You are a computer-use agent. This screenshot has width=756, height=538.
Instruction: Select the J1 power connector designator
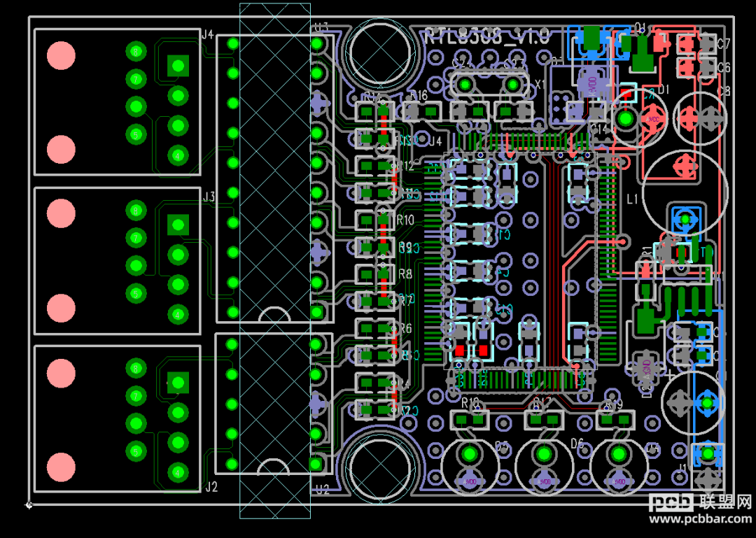pos(682,467)
